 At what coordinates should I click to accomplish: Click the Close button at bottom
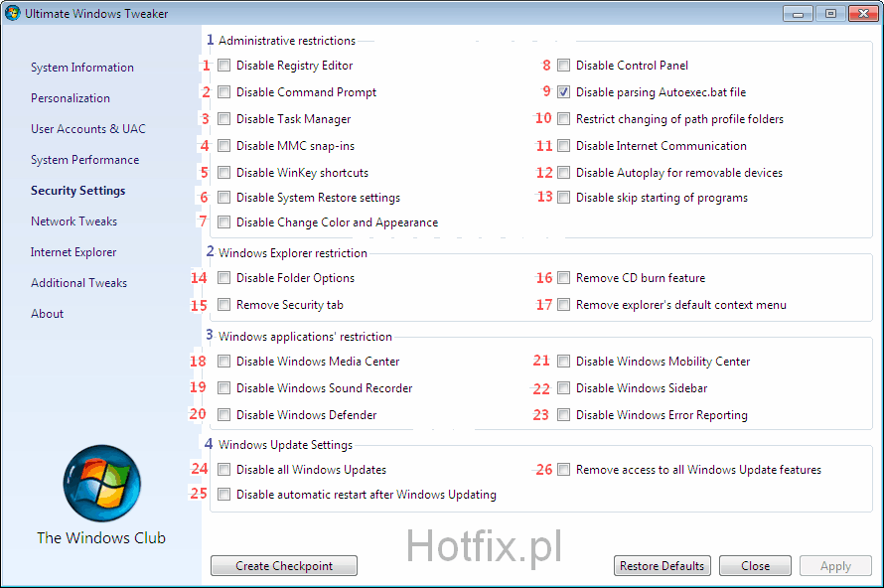pos(755,566)
